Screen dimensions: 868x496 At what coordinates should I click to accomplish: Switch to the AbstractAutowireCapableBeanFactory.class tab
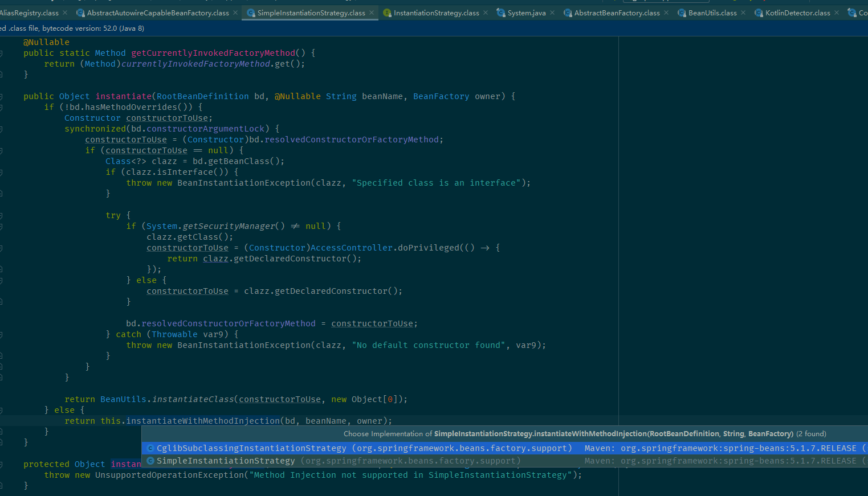(x=158, y=13)
